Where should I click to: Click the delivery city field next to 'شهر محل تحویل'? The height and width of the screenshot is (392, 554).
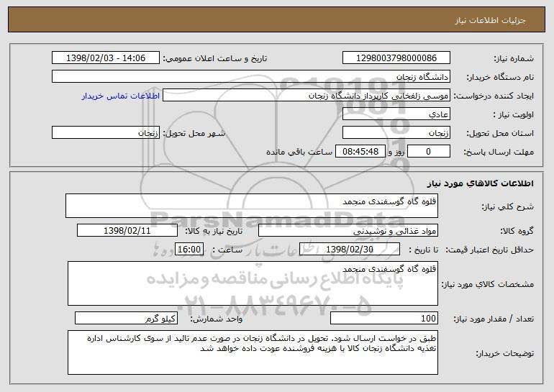pyautogui.click(x=106, y=133)
